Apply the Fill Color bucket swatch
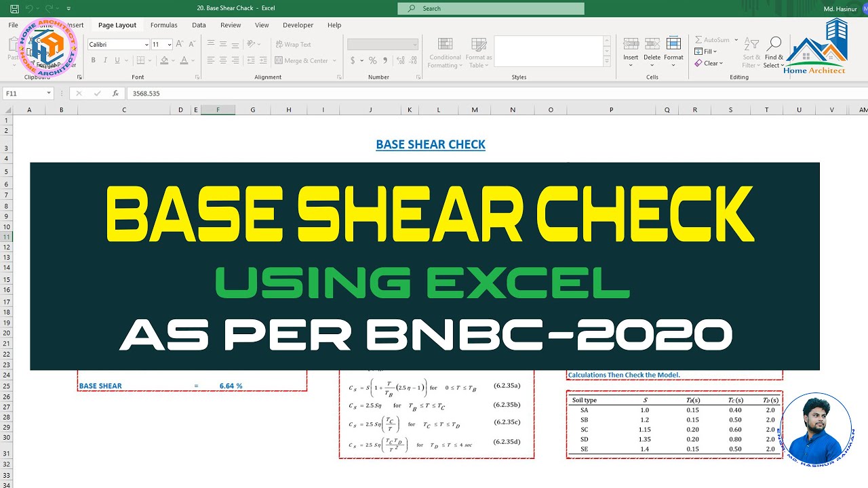The height and width of the screenshot is (488, 868). (x=164, y=60)
